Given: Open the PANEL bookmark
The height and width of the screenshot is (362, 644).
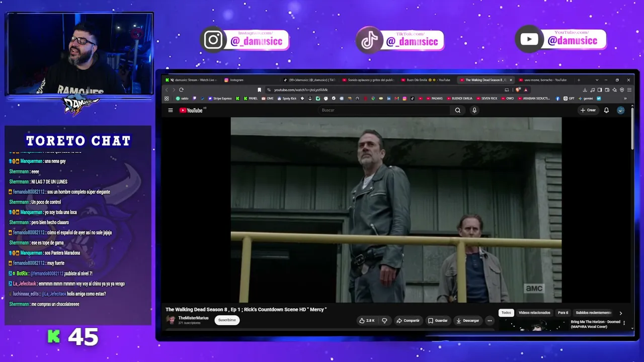Looking at the screenshot, I should 251,99.
